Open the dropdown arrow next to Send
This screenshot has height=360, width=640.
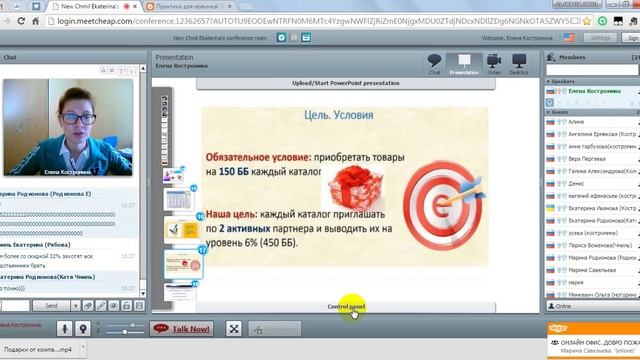76,305
